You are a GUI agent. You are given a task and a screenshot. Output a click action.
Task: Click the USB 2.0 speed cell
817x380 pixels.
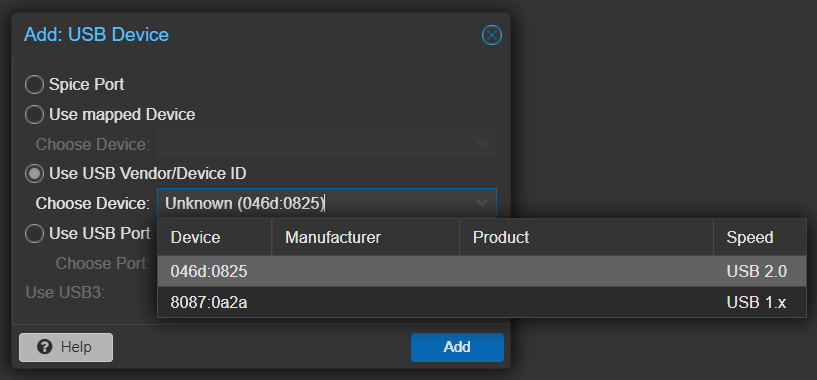[x=757, y=271]
